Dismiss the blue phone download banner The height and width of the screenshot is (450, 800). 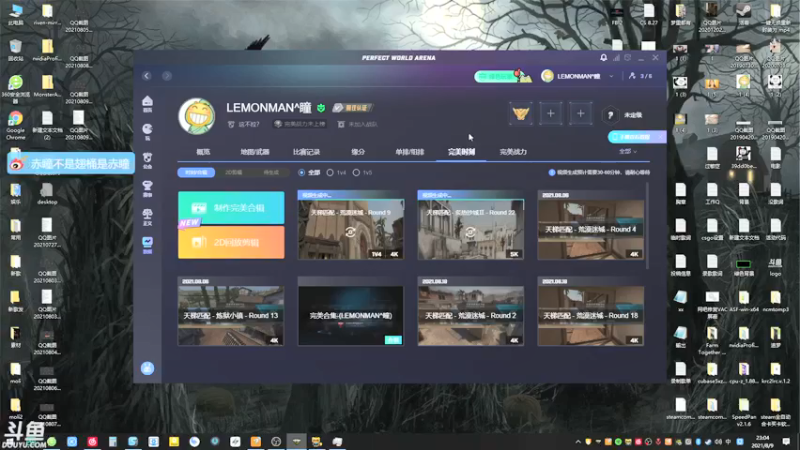pyautogui.click(x=660, y=137)
